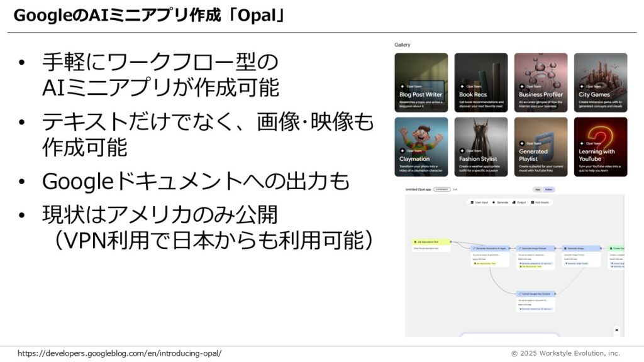Click the zoom-to-fit icon on the canvas
Viewport: 644px width, 362px height.
tap(617, 330)
